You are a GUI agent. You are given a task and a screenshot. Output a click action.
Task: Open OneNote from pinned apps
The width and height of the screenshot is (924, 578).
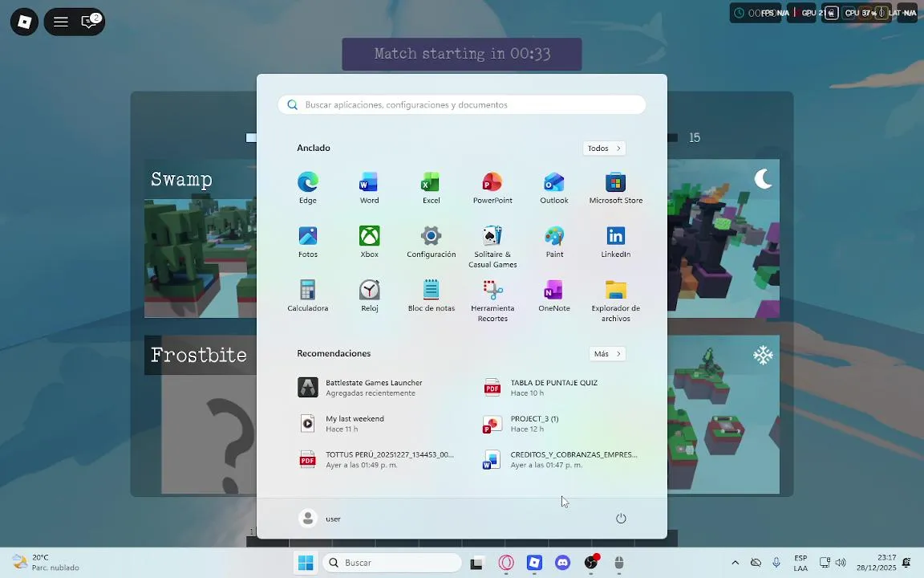(x=554, y=295)
